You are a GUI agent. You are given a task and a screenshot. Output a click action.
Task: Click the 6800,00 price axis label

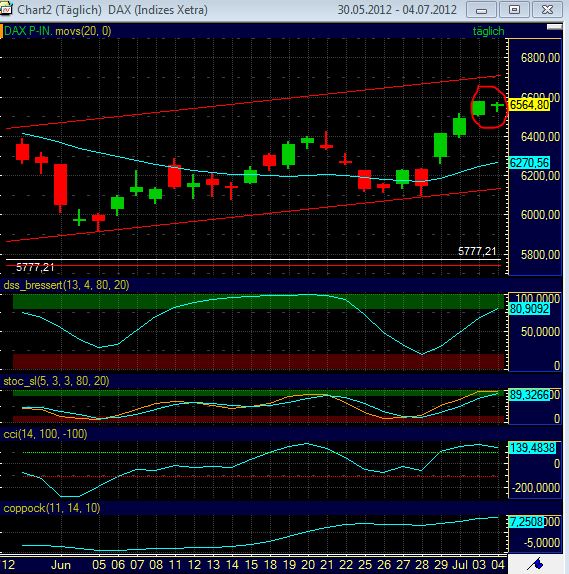(540, 57)
